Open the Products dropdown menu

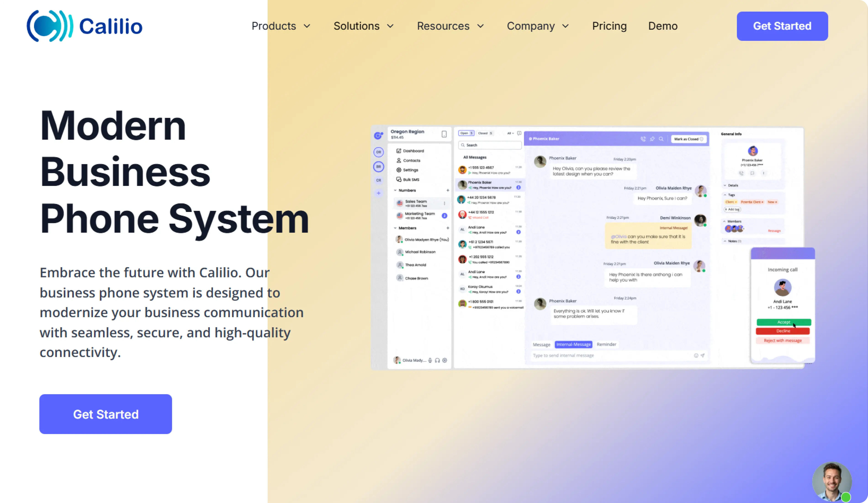click(x=281, y=26)
